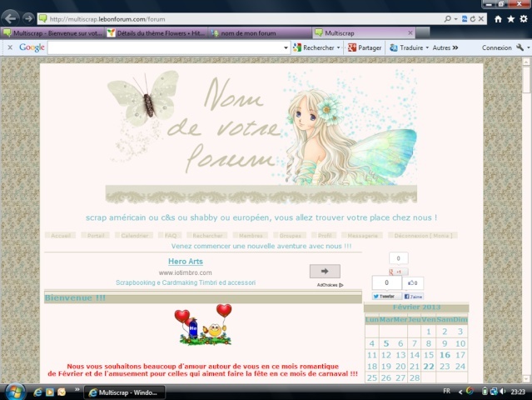Open FAQ in forum navigation
The width and height of the screenshot is (532, 400).
point(171,235)
